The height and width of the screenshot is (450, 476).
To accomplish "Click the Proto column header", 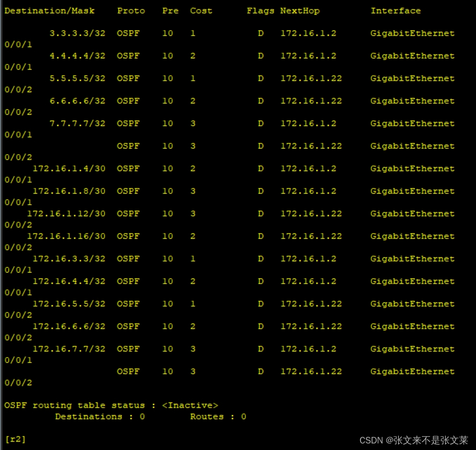I will point(131,10).
